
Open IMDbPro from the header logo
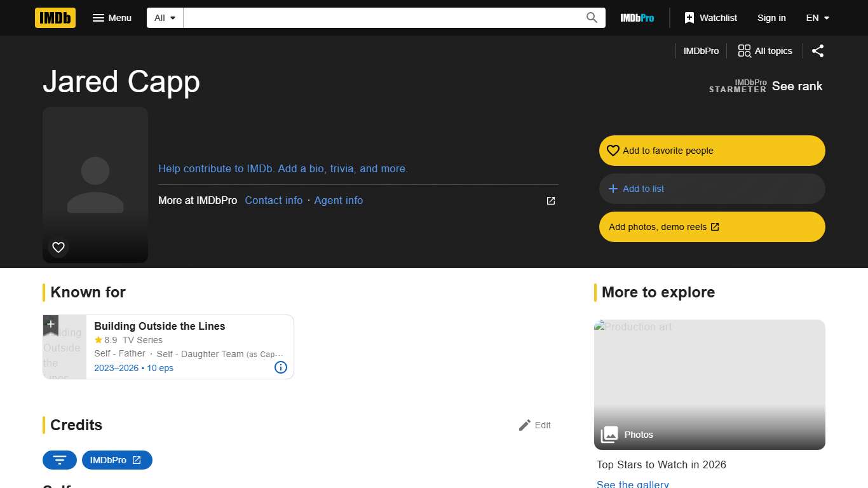(x=637, y=18)
